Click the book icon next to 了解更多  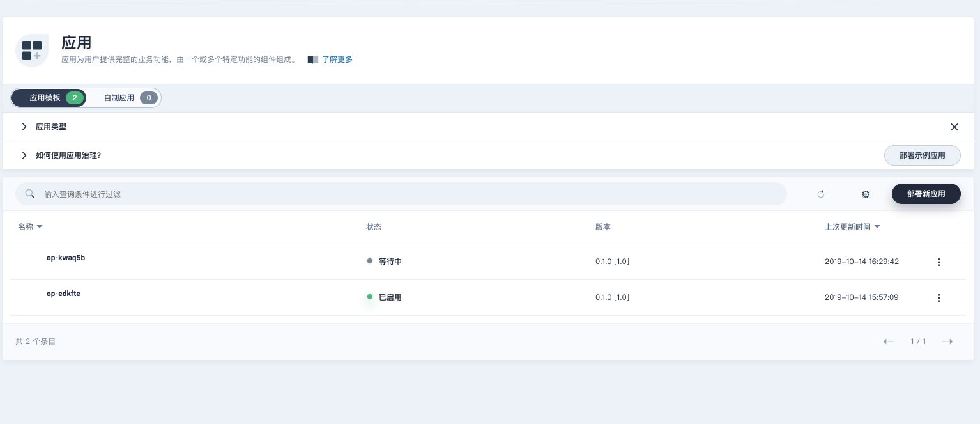312,59
